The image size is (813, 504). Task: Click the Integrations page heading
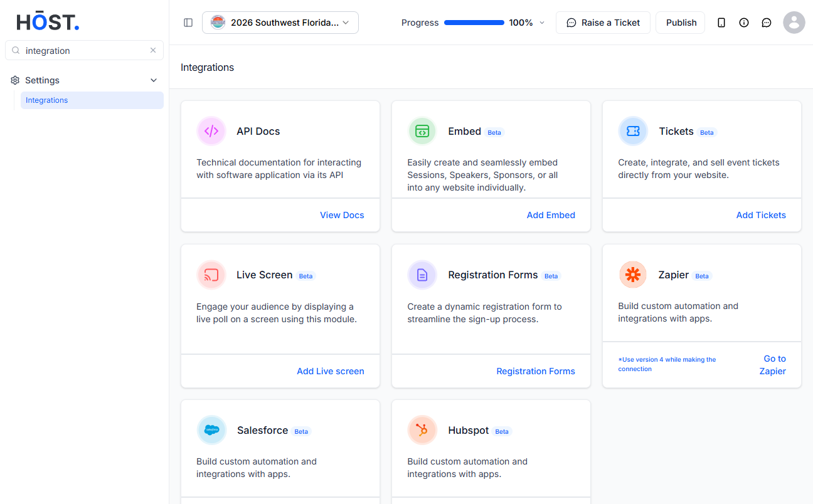207,67
